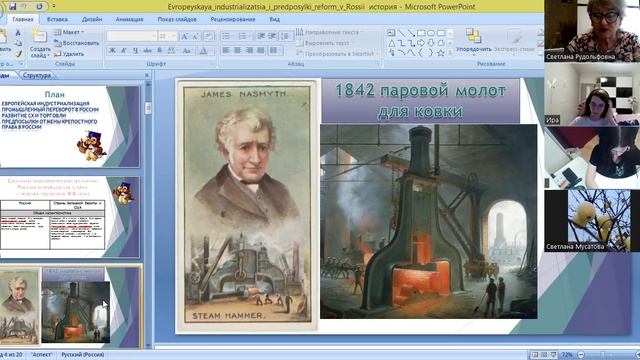Save the presentation with the floppy disk icon
640x360 pixels.
coord(12,7)
